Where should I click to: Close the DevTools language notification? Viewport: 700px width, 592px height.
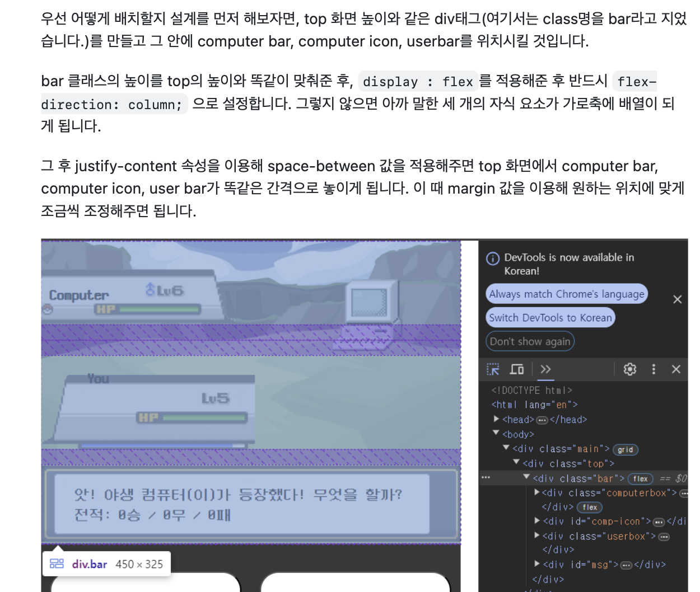click(x=677, y=299)
